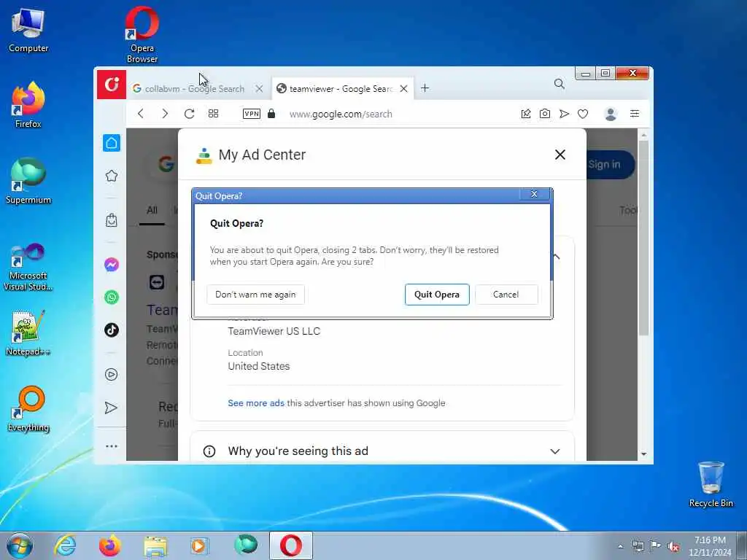Open sidebar three-dots setup menu

(112, 446)
